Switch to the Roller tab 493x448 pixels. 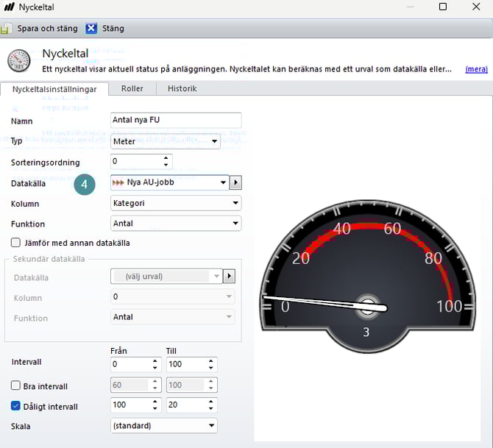click(x=132, y=88)
